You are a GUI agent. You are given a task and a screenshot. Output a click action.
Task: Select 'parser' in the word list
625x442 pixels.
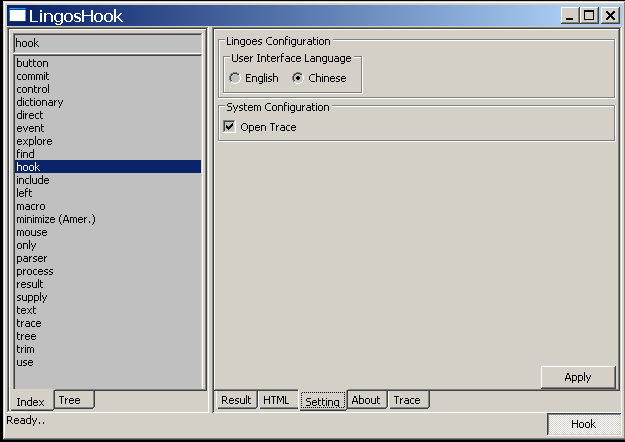tap(108, 258)
